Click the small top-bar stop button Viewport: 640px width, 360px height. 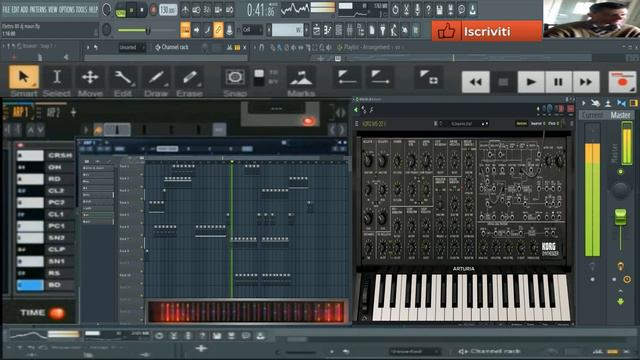tap(142, 10)
